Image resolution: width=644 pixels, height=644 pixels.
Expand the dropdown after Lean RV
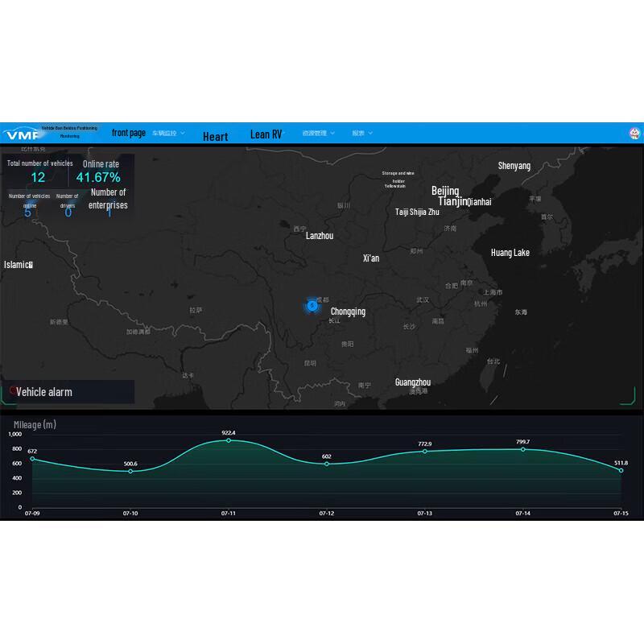[x=319, y=133]
